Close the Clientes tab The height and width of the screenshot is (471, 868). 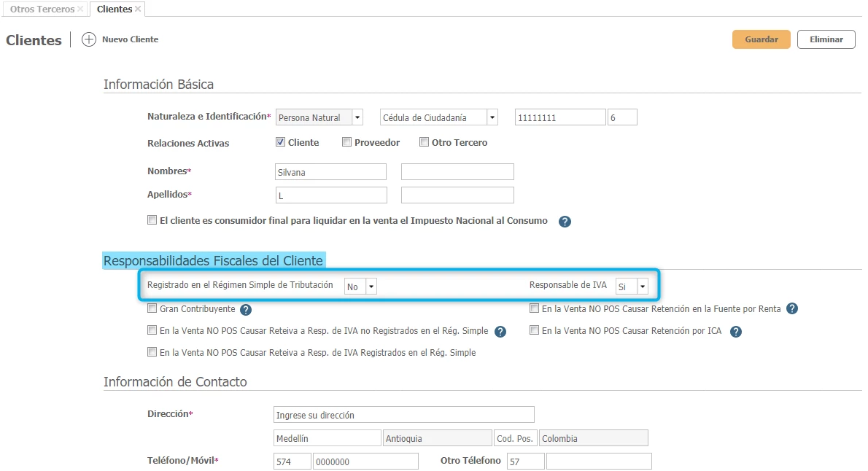click(138, 9)
